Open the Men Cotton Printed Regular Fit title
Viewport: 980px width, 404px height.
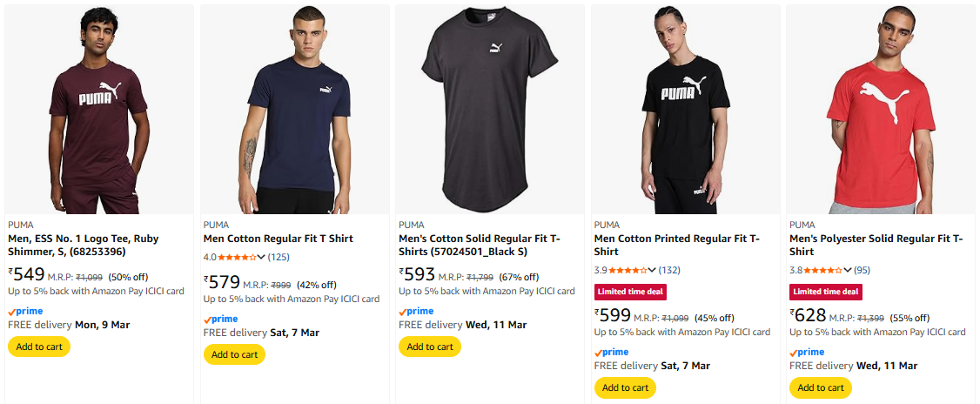pos(677,245)
